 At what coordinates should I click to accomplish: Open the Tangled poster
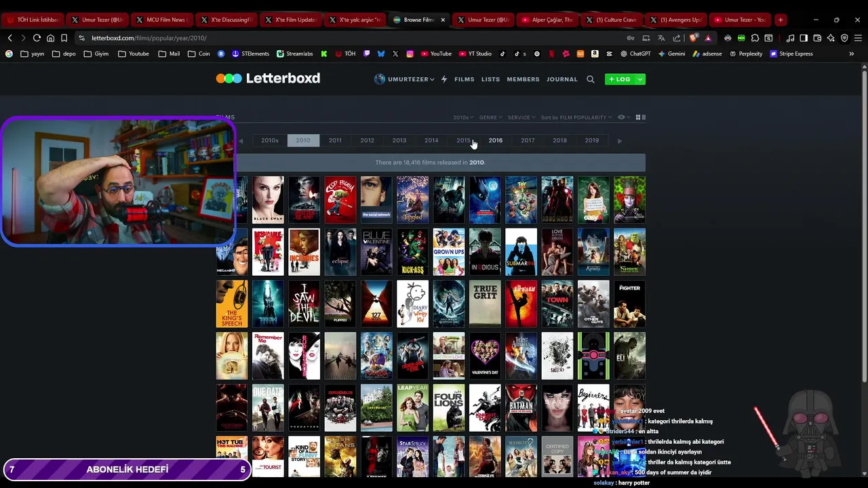[x=412, y=200]
